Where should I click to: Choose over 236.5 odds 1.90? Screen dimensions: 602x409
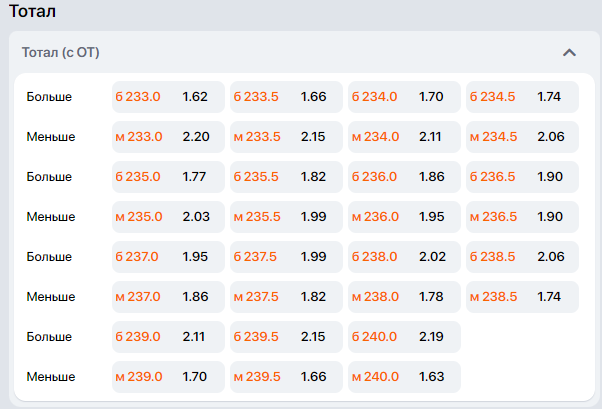click(522, 177)
